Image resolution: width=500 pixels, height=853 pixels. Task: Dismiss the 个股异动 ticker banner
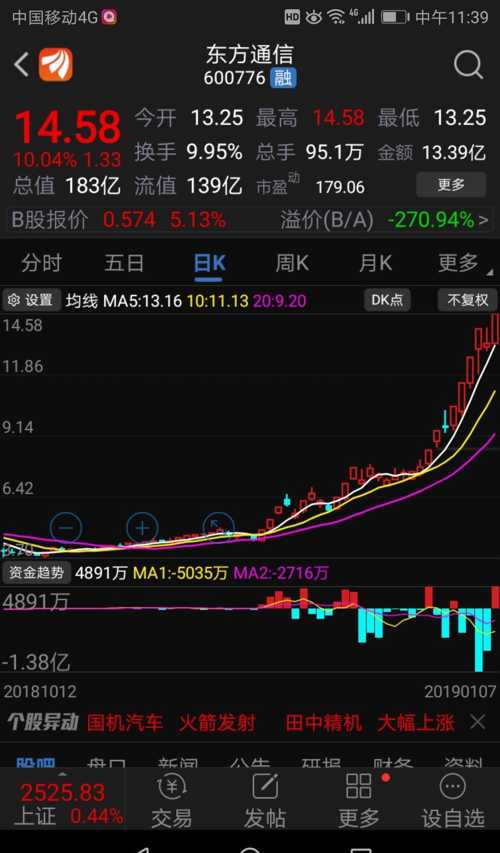(477, 722)
